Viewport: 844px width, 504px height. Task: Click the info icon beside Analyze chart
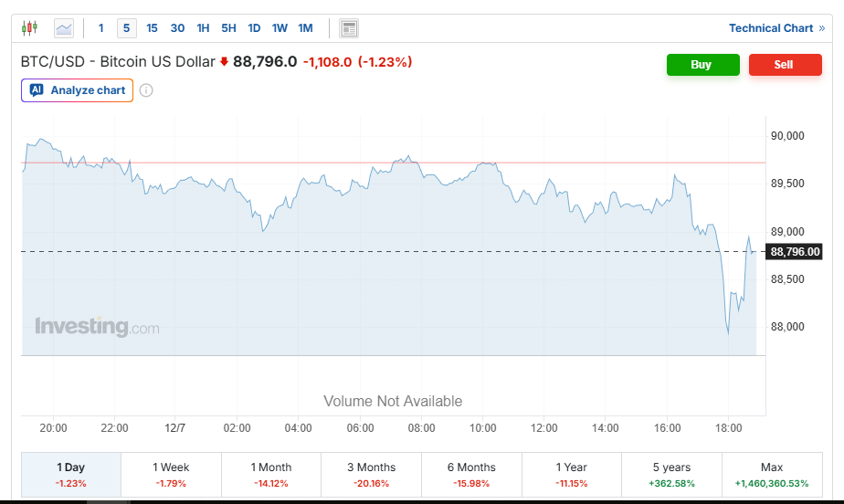[x=146, y=90]
